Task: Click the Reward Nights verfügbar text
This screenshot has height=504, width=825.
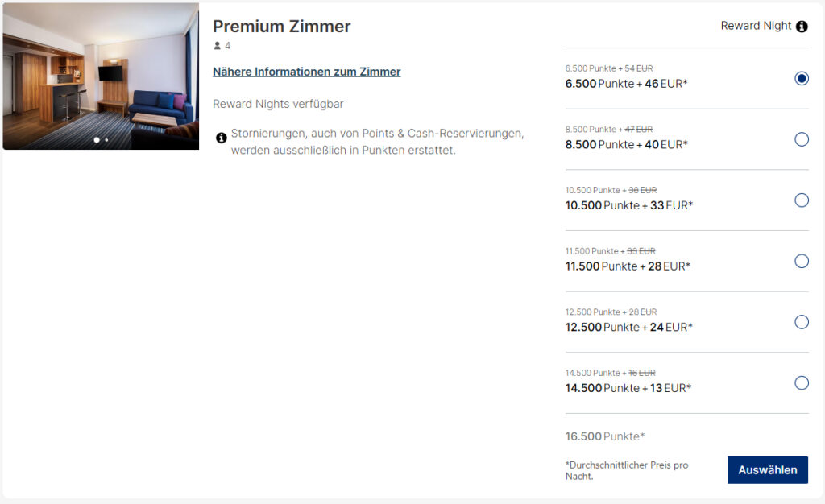Action: click(278, 104)
